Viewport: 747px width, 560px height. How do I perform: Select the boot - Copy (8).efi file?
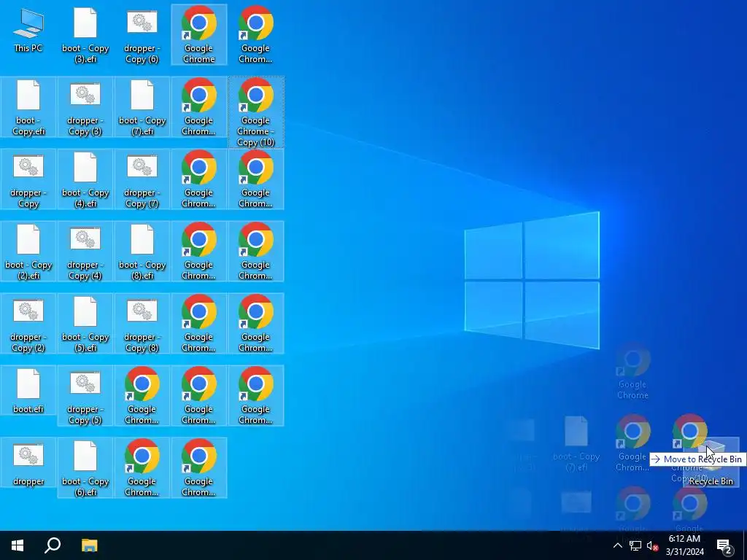(x=142, y=252)
